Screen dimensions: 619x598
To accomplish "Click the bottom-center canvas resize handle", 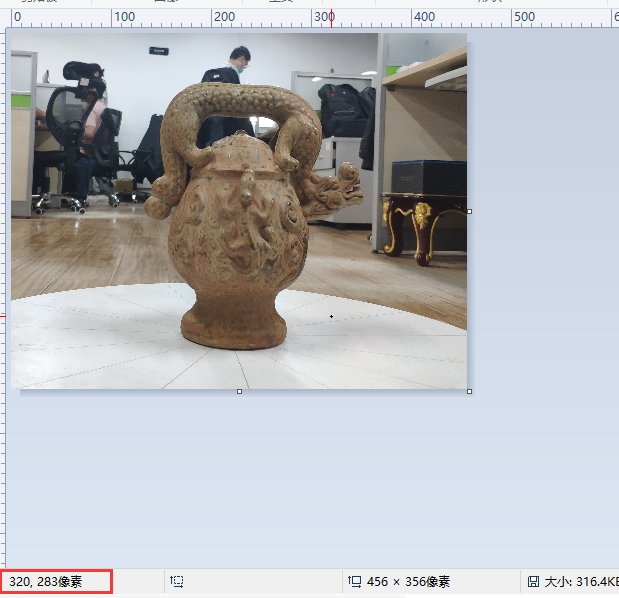I will point(239,391).
